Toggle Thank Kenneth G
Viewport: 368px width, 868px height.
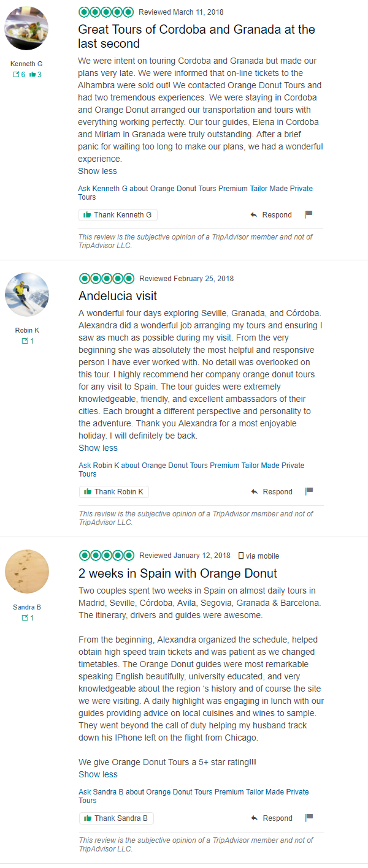coord(118,214)
